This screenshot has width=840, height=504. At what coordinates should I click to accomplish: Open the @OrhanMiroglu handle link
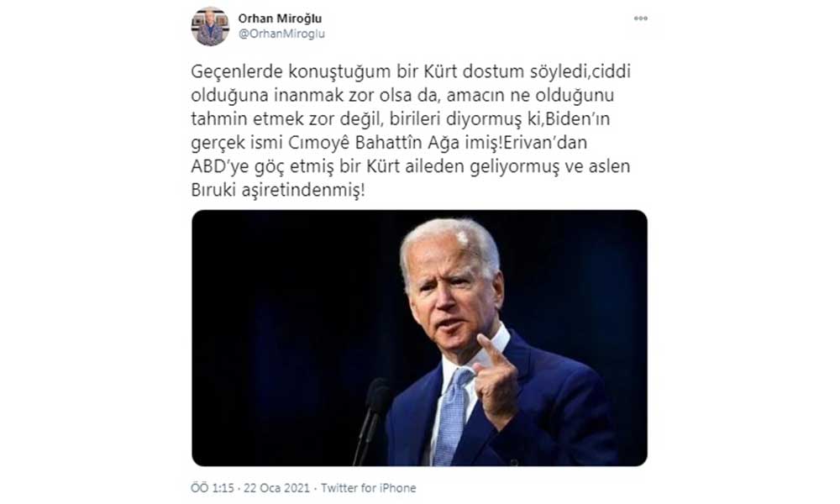(281, 34)
